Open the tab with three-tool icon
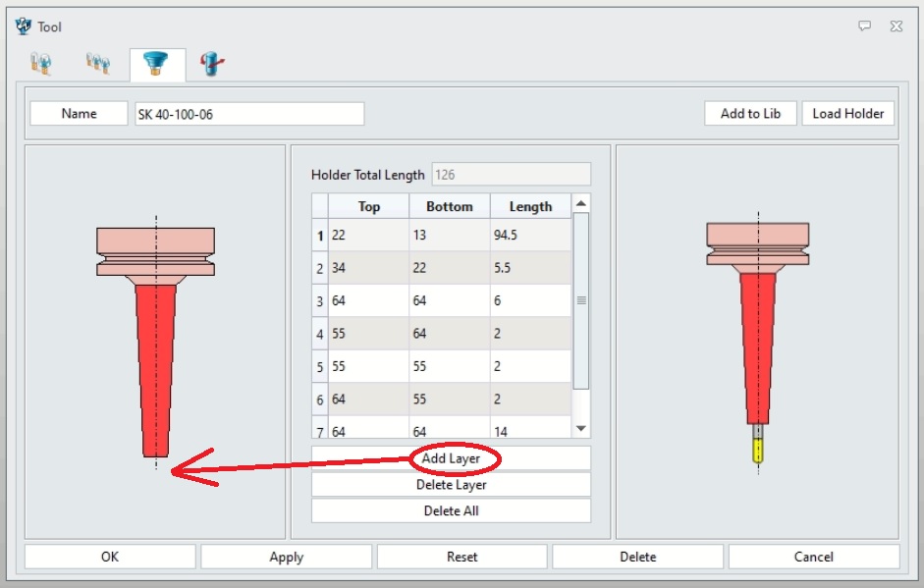This screenshot has height=588, width=924. 98,64
